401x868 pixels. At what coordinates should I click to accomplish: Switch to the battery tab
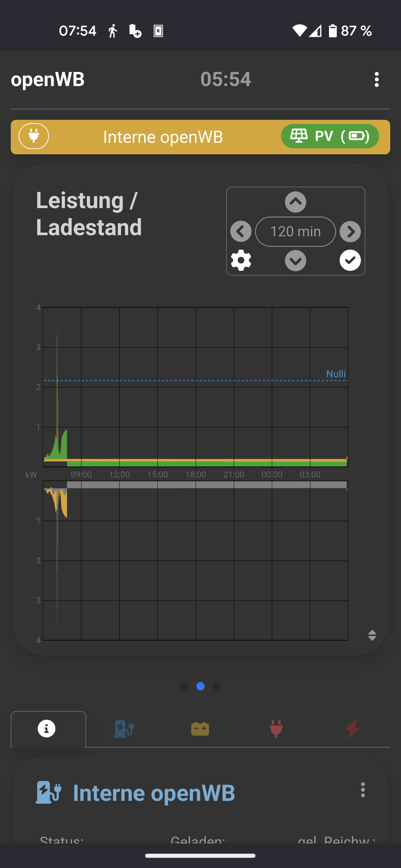[200, 729]
